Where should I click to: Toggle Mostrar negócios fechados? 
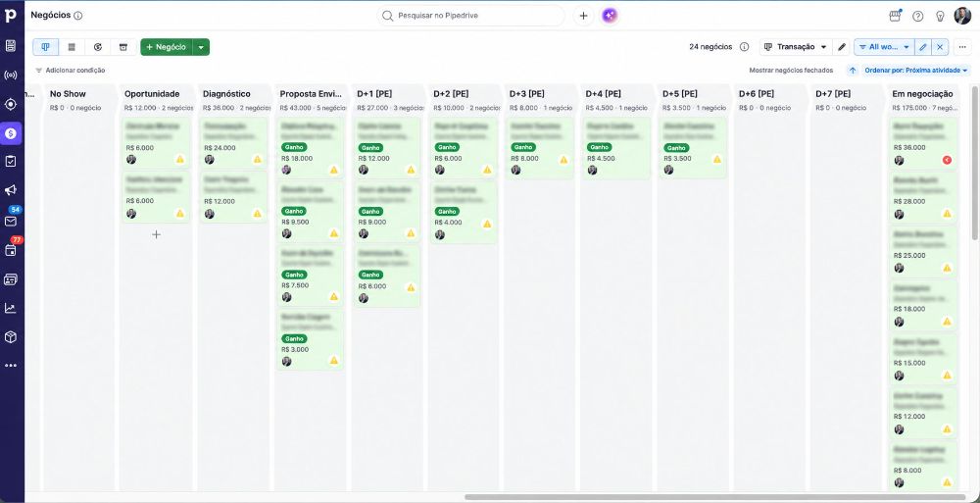[791, 71]
